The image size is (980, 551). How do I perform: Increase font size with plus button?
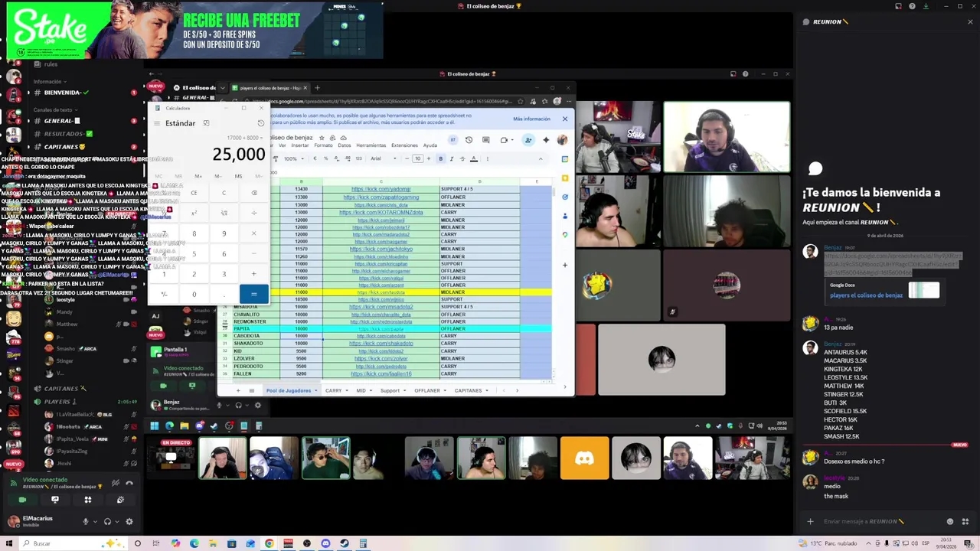pos(427,158)
